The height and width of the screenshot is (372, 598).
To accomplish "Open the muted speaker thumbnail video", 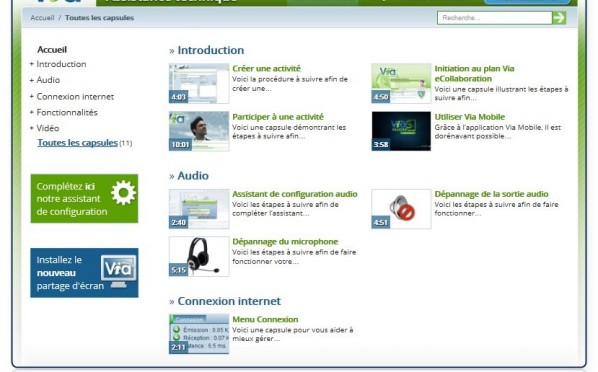I will [401, 209].
